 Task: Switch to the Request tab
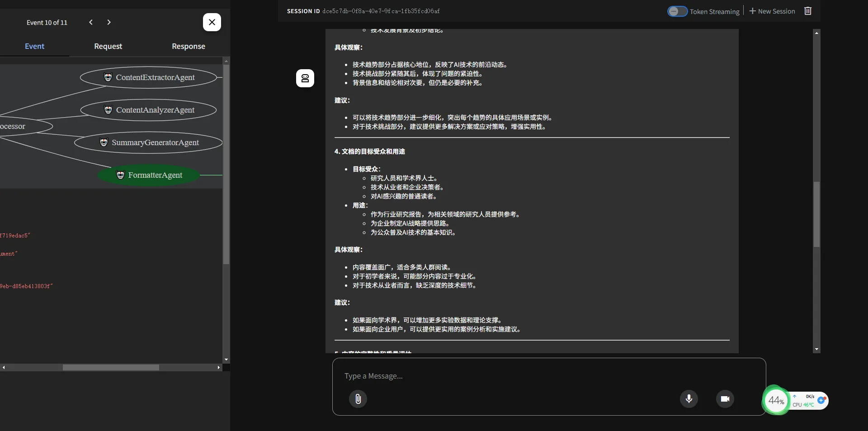point(108,46)
